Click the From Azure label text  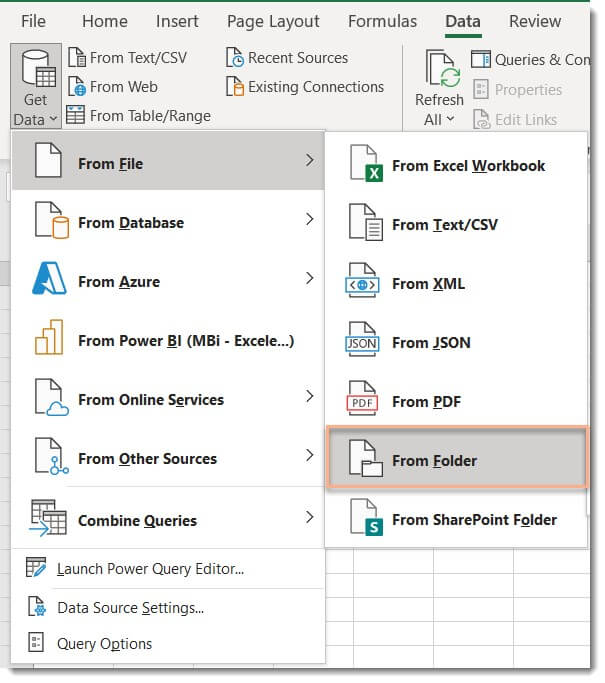pos(119,282)
